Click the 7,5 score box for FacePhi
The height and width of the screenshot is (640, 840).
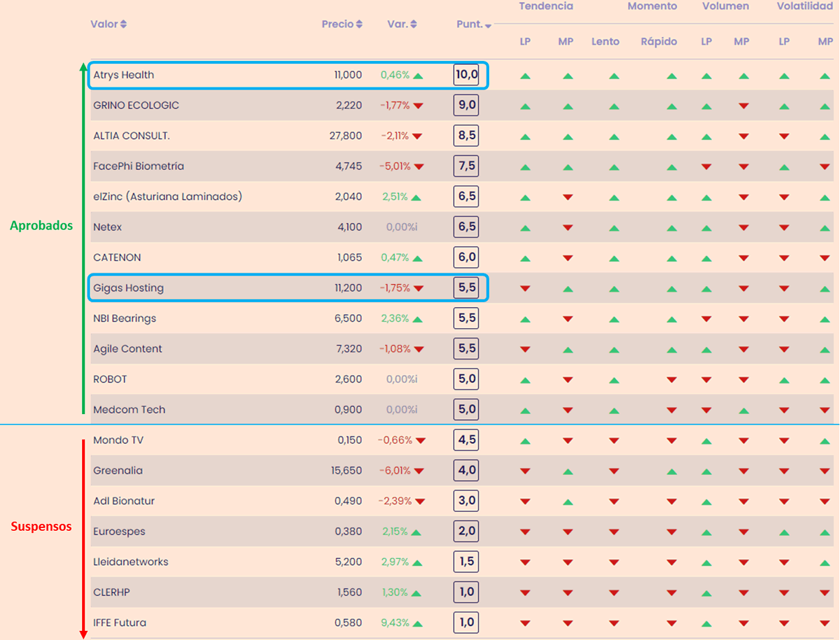pyautogui.click(x=466, y=166)
